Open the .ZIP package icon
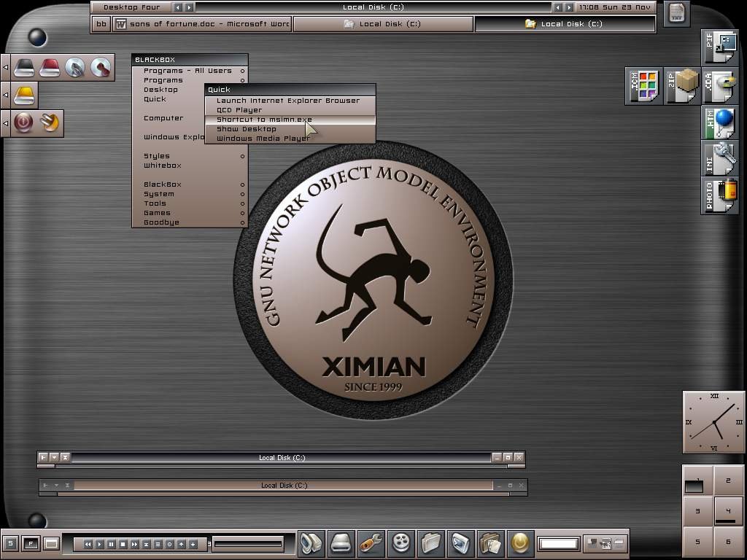The height and width of the screenshot is (560, 747). click(x=682, y=86)
